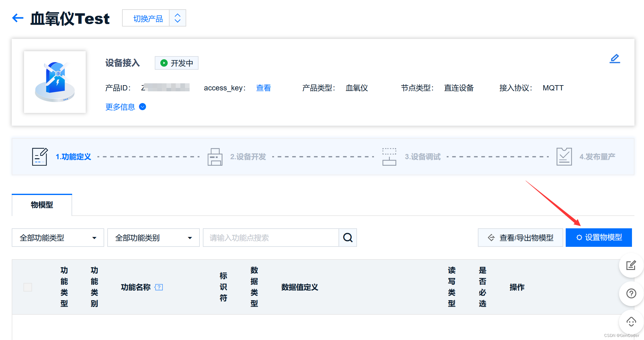Select the 物模型 tab
This screenshot has width=644, height=340.
coord(42,205)
